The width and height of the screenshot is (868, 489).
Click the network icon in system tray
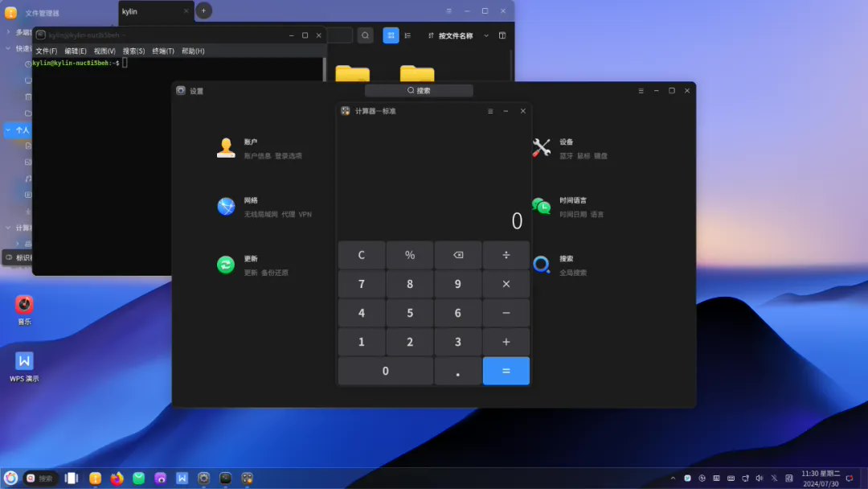coord(746,478)
